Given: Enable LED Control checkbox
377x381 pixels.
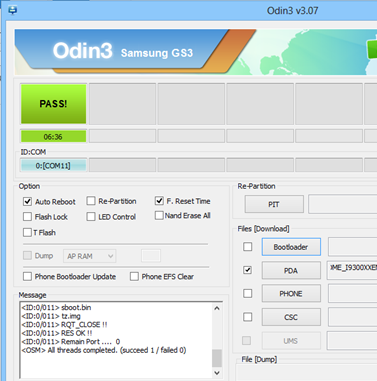Looking at the screenshot, I should [91, 217].
